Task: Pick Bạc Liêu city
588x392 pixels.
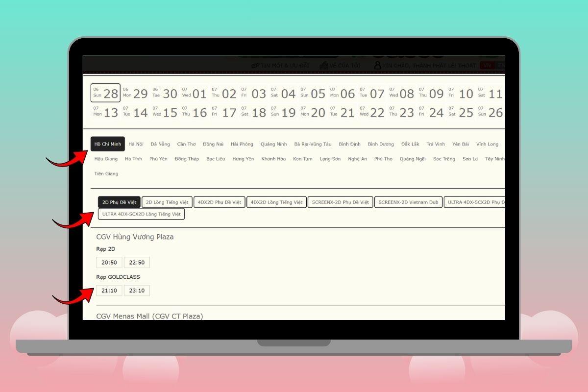Action: click(216, 159)
